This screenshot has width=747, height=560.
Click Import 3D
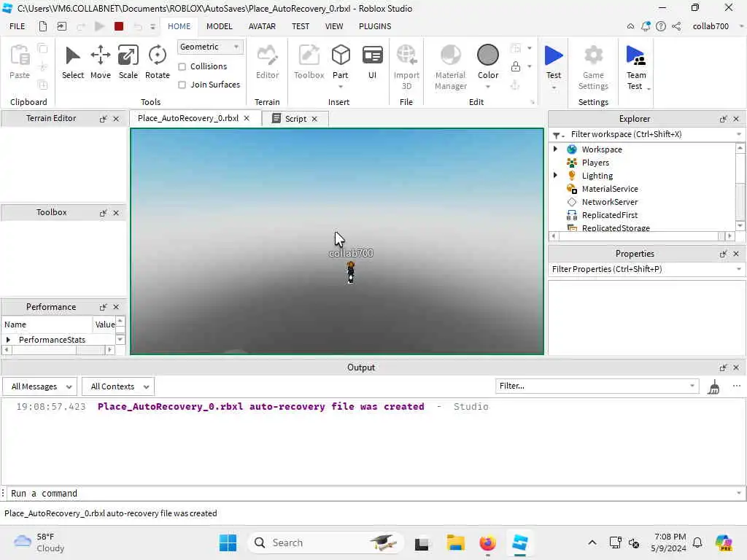[x=406, y=66]
